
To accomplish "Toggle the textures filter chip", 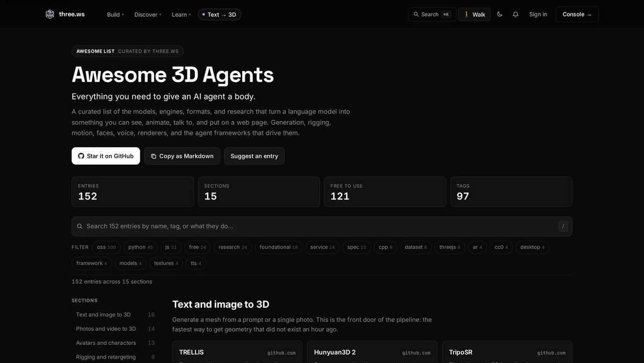I will 166,263.
